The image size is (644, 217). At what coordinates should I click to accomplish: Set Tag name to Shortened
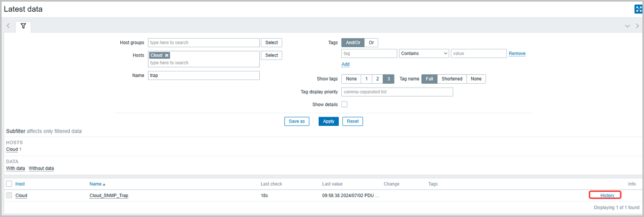coord(452,79)
